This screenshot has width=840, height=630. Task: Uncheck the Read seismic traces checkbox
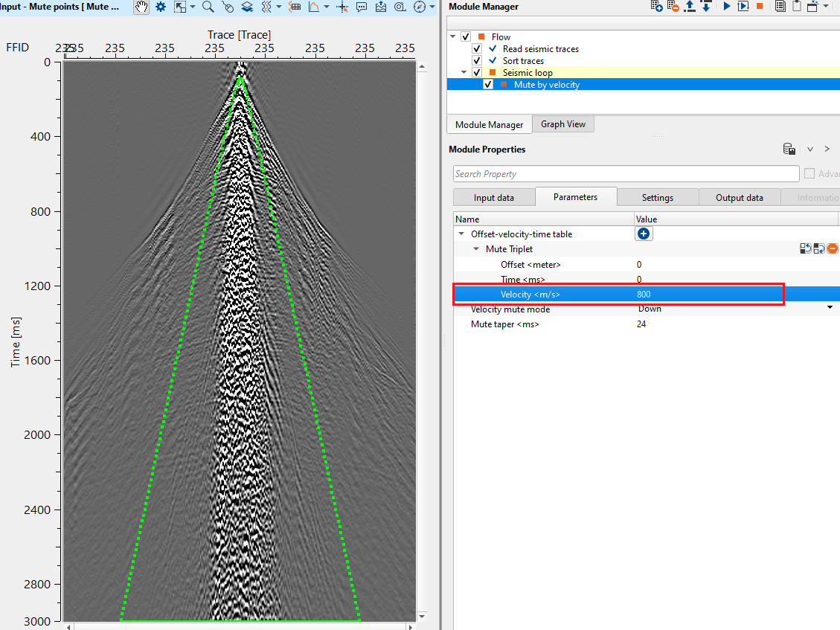click(478, 49)
